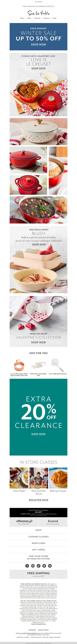Viewport: 77px width, 644px height.
Task: Click the Register Now link for classes
Action: 38,500
